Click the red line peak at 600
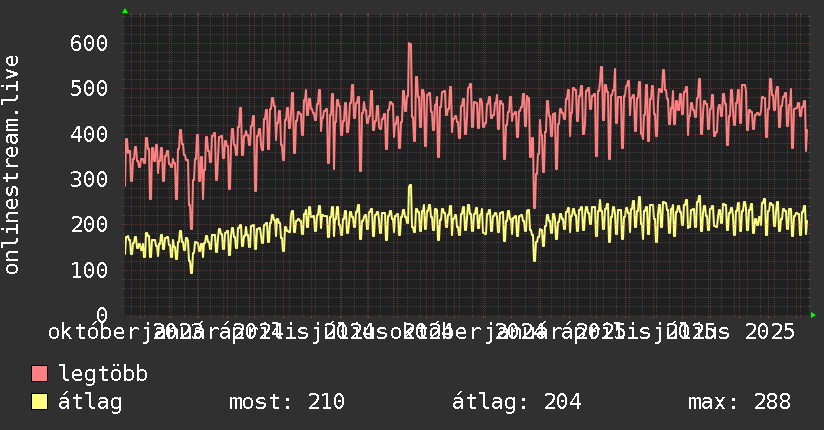This screenshot has width=824, height=430. tap(410, 44)
